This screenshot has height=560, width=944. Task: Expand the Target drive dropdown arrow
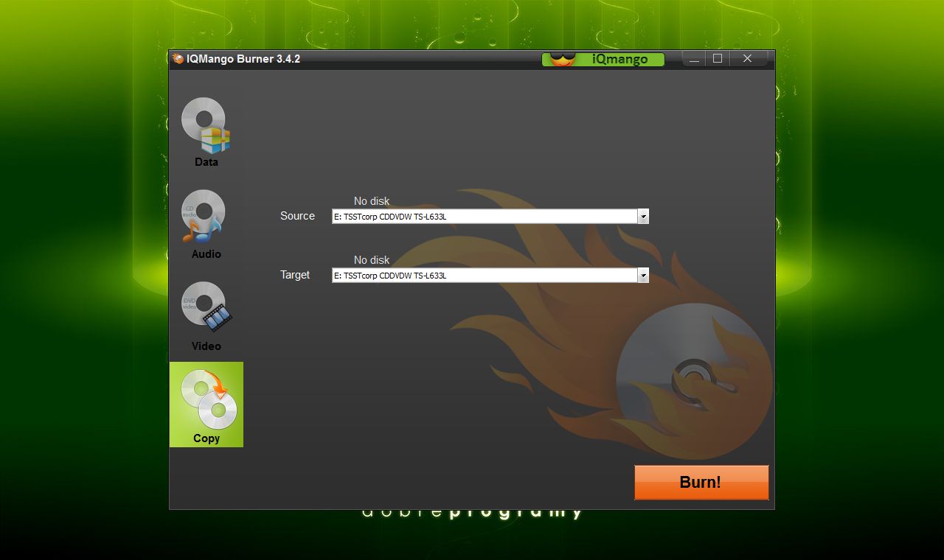point(643,276)
